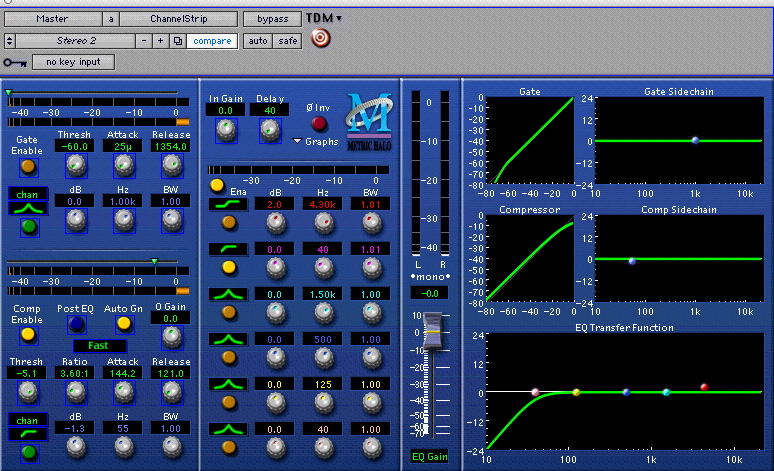Click the Gate Thresh -60.0 value field
The image size is (774, 471).
point(75,147)
